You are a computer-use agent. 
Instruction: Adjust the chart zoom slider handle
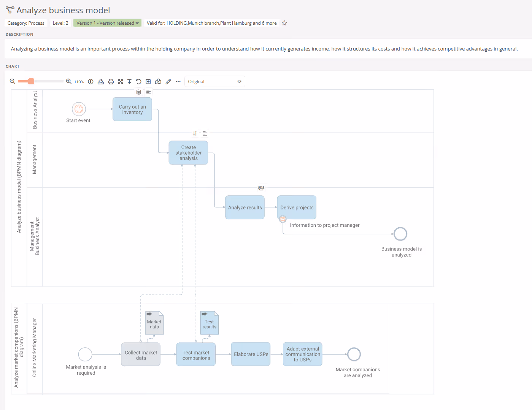31,81
